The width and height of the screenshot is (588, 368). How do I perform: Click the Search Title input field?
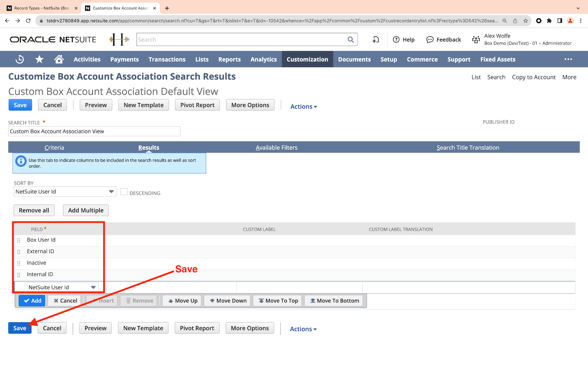pos(94,131)
